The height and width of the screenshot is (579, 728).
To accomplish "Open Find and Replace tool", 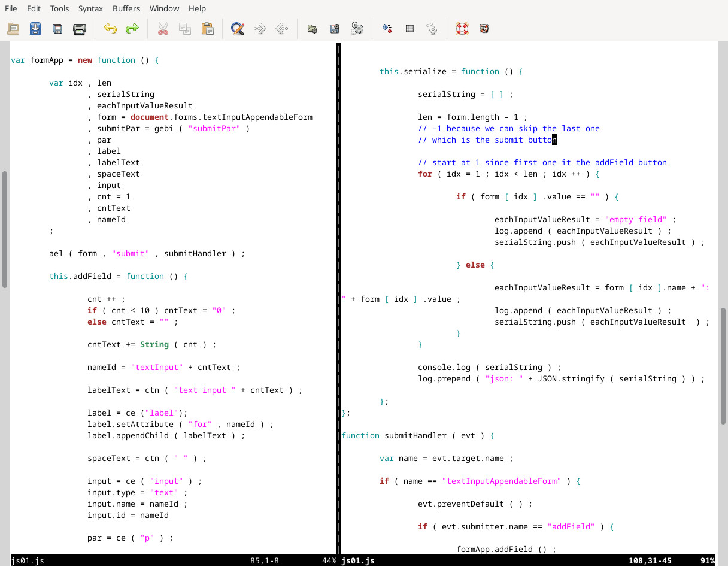I will [x=238, y=29].
